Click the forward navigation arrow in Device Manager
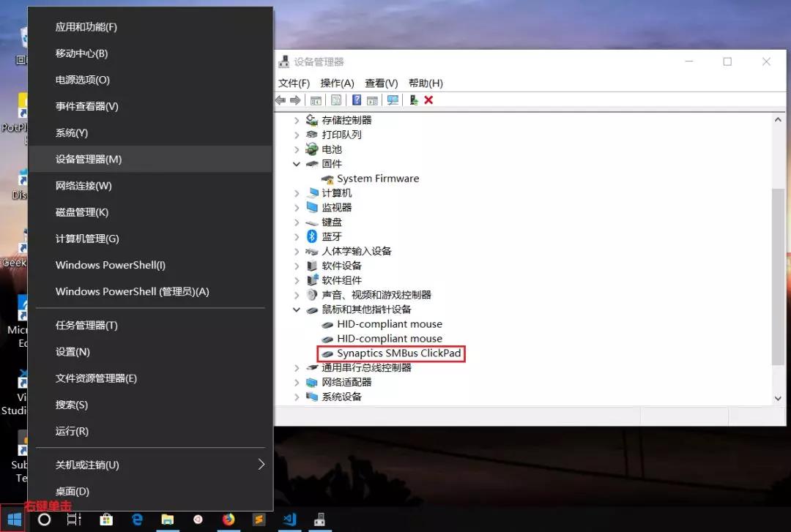Viewport: 791px width, 532px height. pos(296,100)
